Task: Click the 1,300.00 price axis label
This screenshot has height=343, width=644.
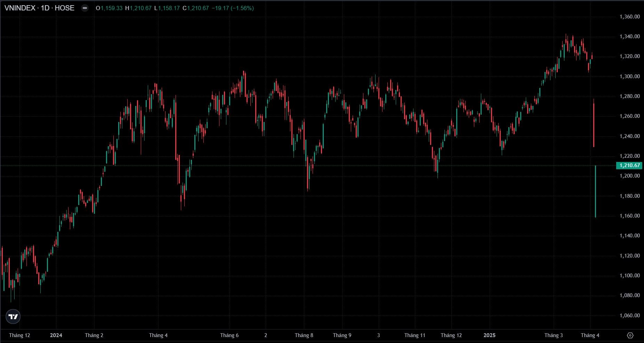Action: point(630,76)
